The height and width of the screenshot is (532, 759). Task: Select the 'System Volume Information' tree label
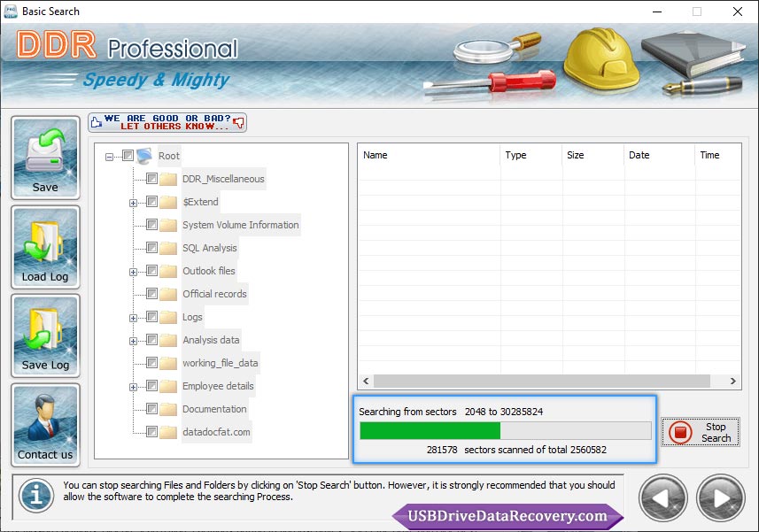[x=241, y=225]
